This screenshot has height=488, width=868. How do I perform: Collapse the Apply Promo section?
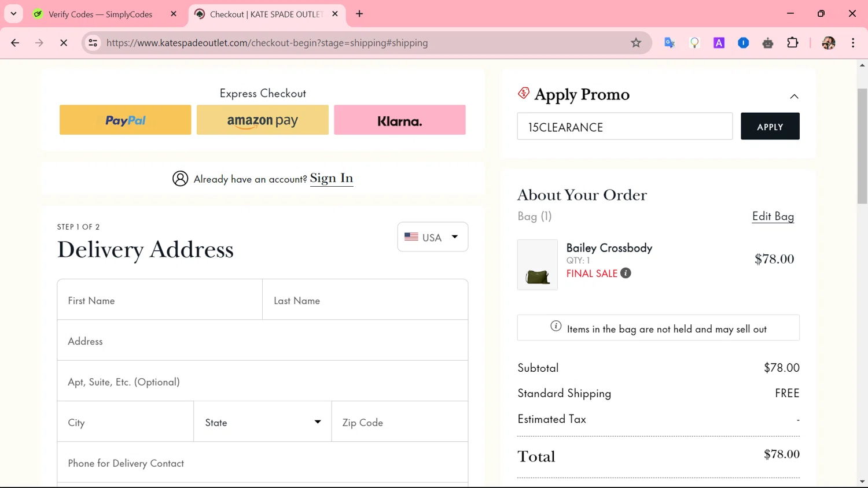794,97
